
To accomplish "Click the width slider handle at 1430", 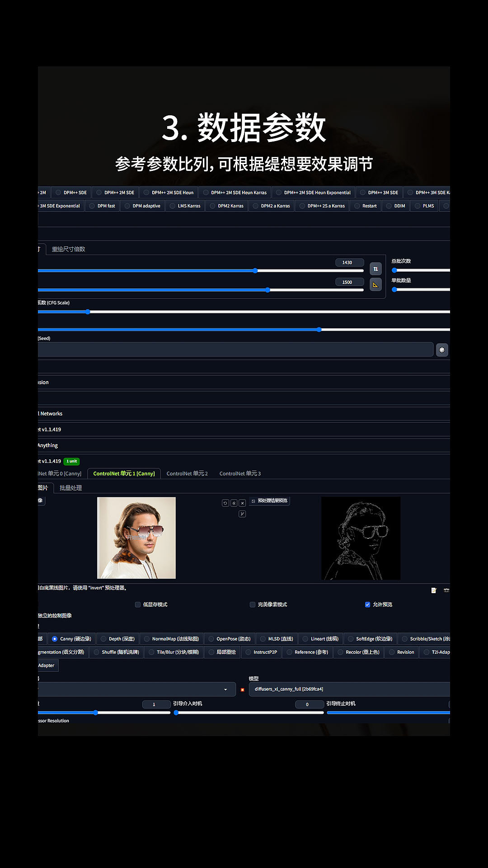I will pyautogui.click(x=255, y=270).
